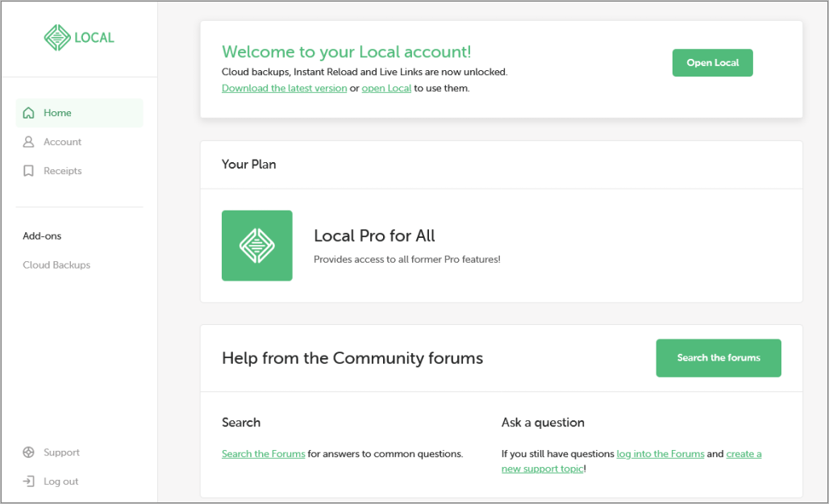Click the Home house icon
Image resolution: width=829 pixels, height=504 pixels.
(28, 113)
